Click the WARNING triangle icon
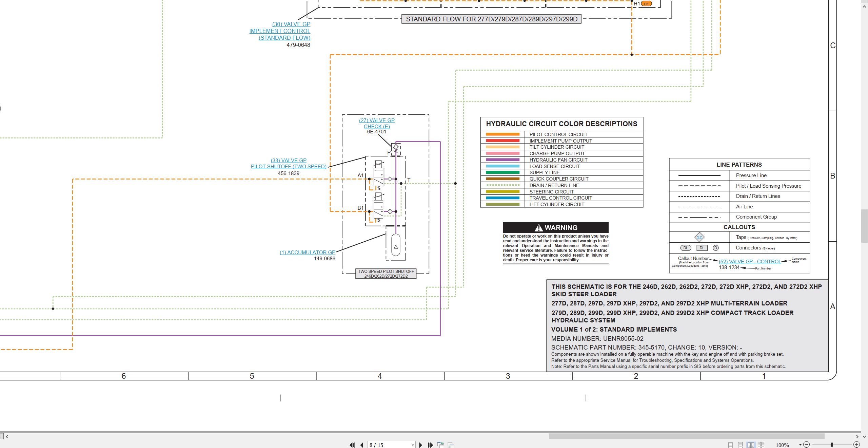868x448 pixels. coord(538,228)
